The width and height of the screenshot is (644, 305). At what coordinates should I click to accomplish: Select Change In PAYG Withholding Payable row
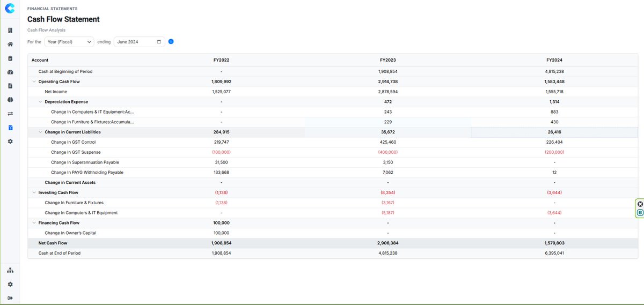(333, 173)
